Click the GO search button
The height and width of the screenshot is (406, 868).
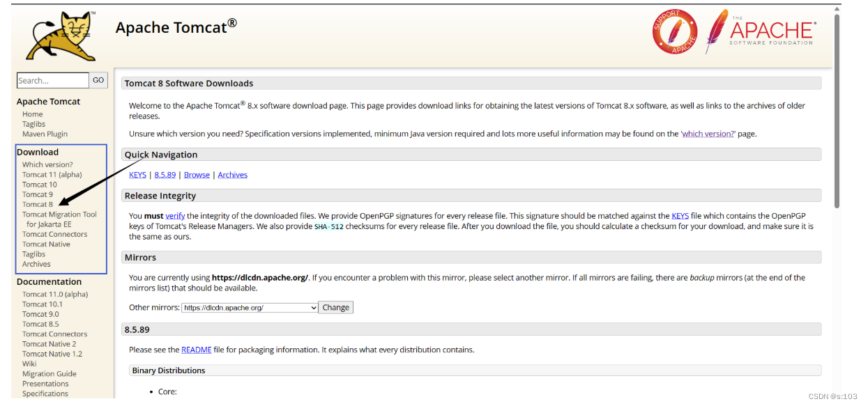pos(98,80)
